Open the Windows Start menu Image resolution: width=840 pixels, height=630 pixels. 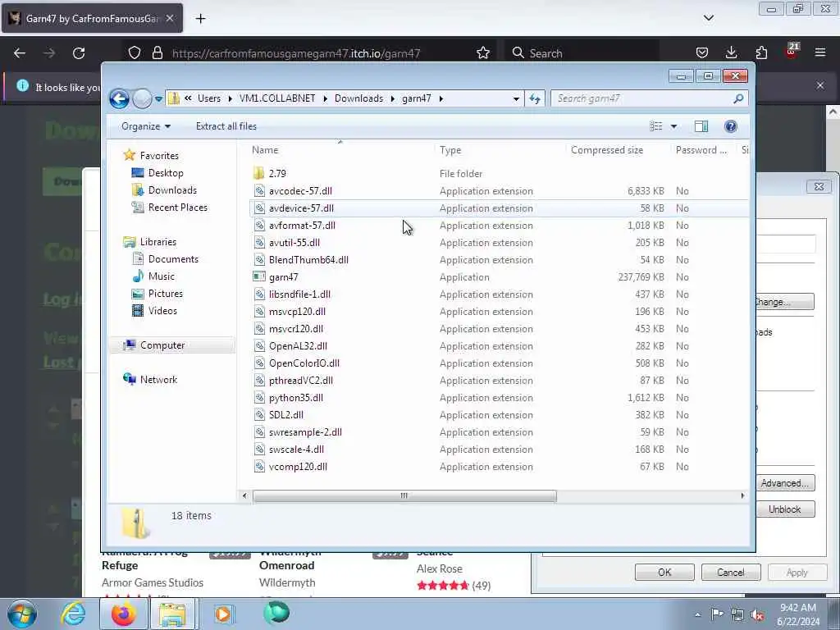22,614
